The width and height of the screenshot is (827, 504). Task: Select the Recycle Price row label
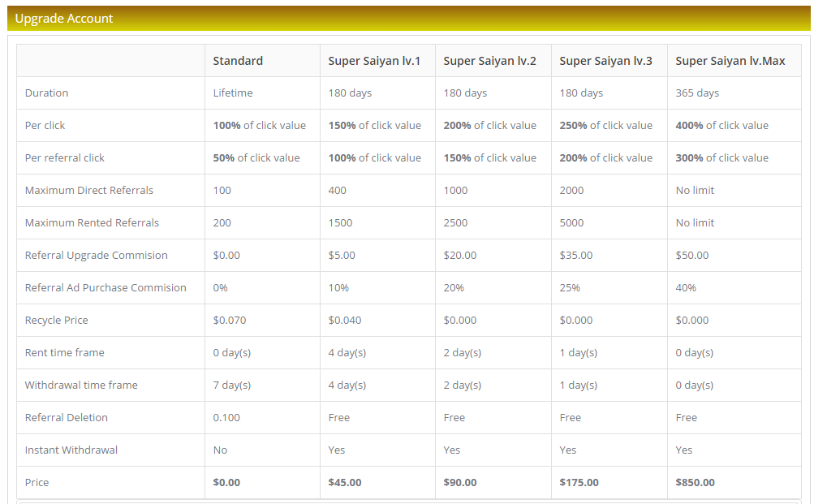57,321
